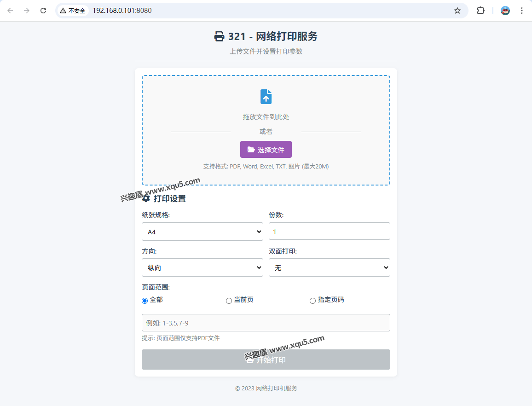Open the Chrome three-dot menu
This screenshot has width=532, height=406.
(522, 11)
